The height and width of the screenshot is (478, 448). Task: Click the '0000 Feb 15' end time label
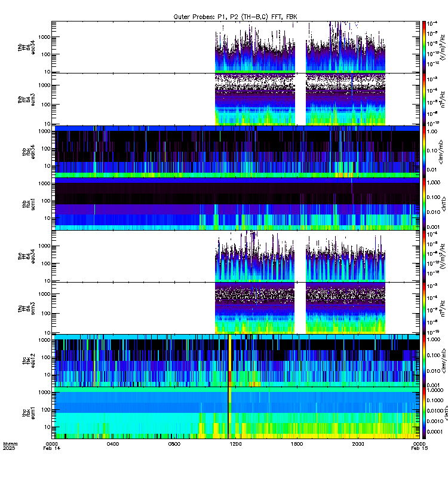tap(419, 446)
